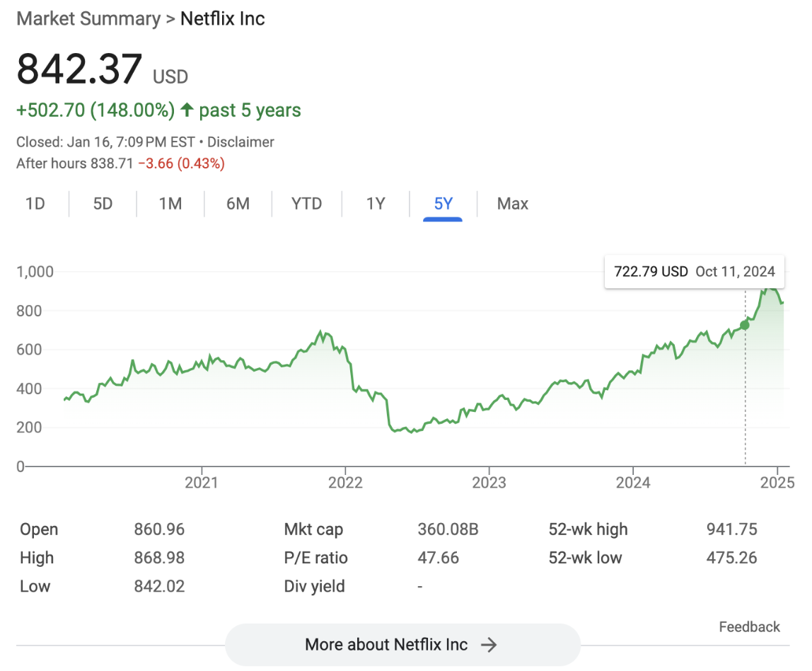Select the 1D time range tab
The image size is (812, 671).
(x=35, y=204)
